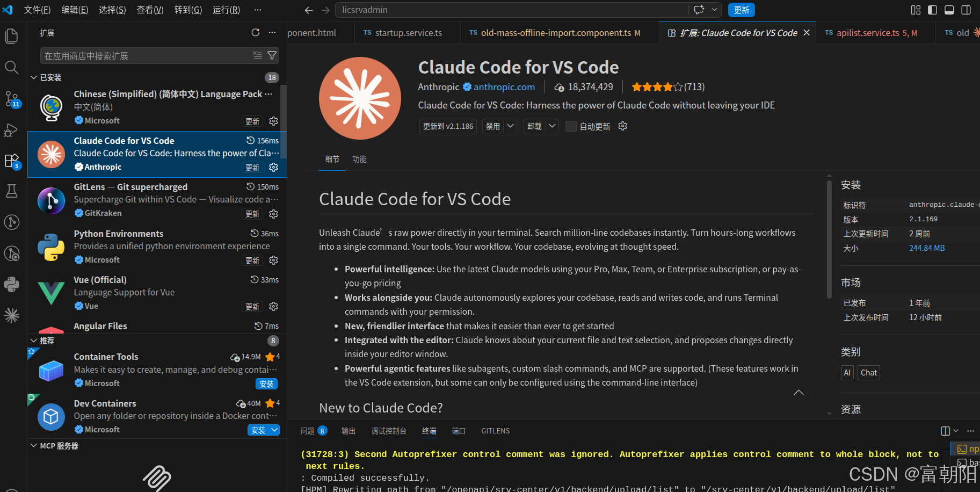This screenshot has width=980, height=492.
Task: Enable the 自动更新 checkbox
Action: 571,126
